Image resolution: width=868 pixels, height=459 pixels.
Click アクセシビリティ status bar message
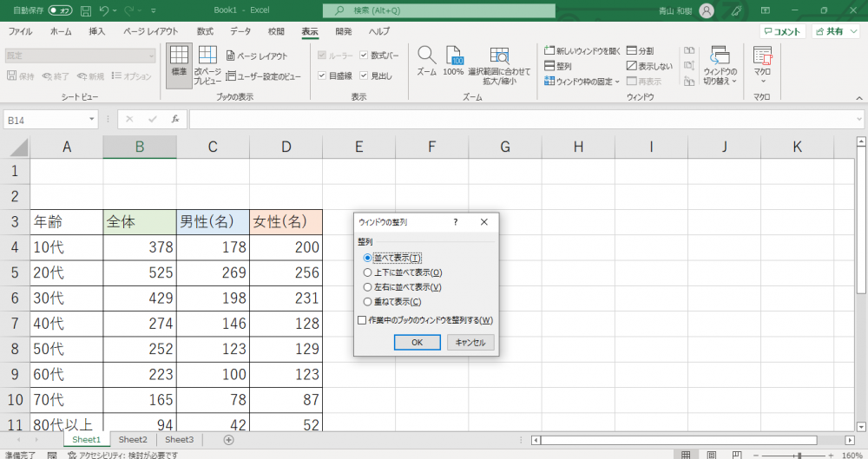123,455
